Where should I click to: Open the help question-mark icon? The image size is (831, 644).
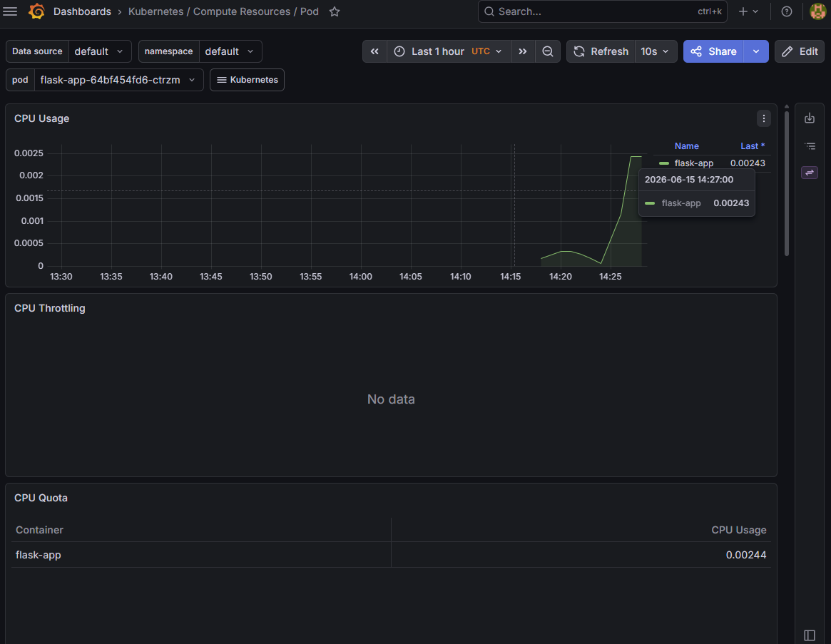[x=787, y=11]
